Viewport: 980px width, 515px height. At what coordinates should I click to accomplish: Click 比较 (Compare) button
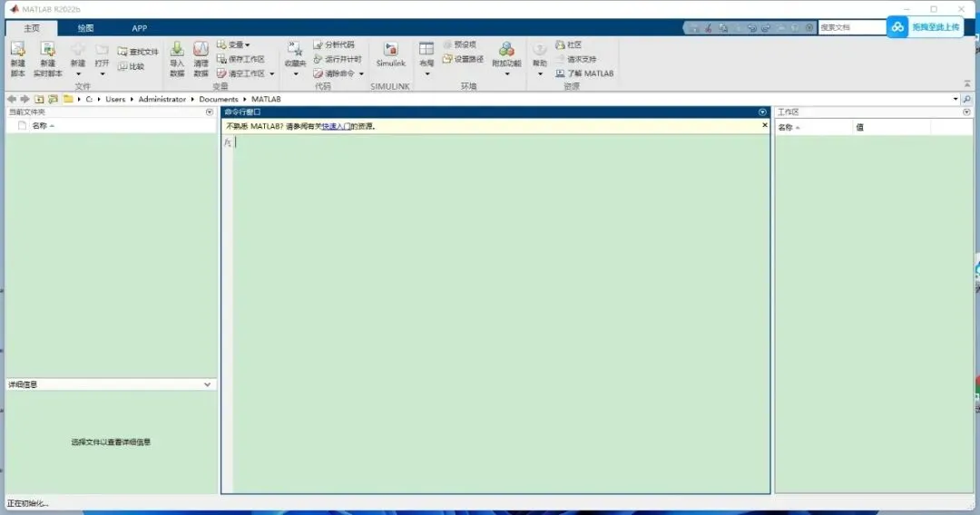(132, 66)
